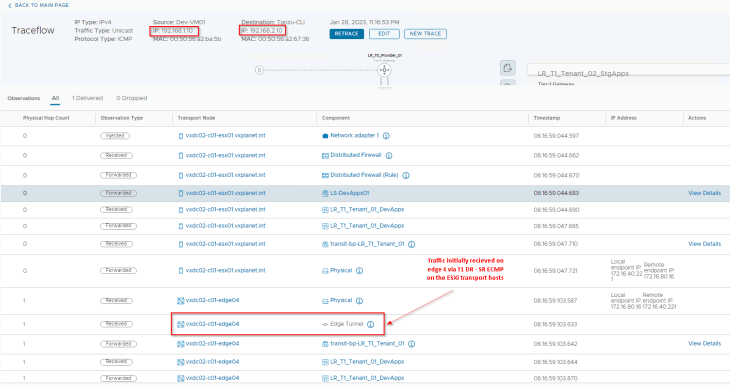This screenshot has width=730, height=385.
Task: Click edge node icon in Edge Tunnel row
Action: (181, 324)
